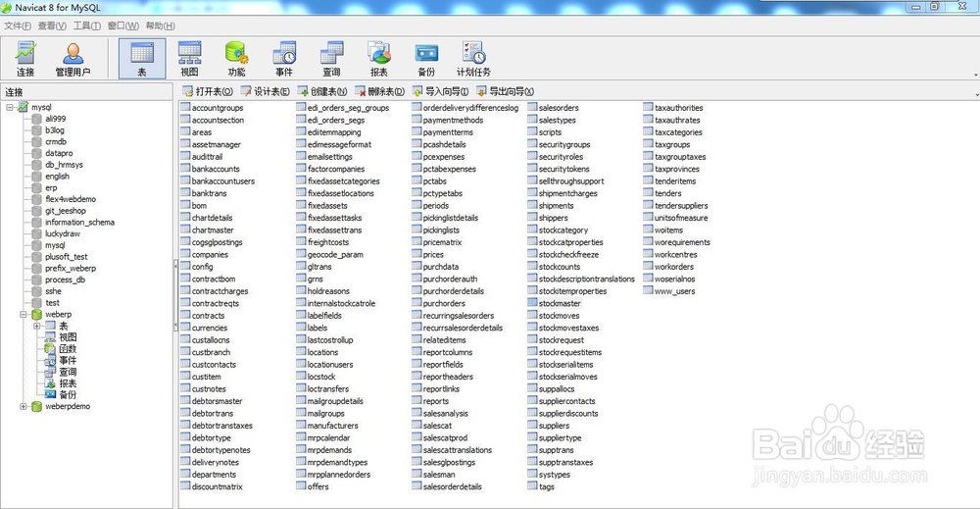Select the ali999 database
The image size is (980, 509).
pos(55,119)
